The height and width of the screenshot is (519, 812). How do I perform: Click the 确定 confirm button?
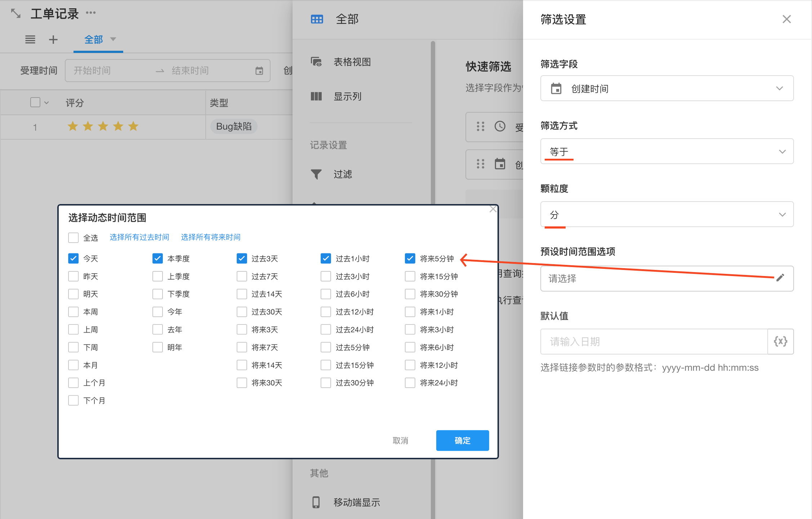click(462, 440)
